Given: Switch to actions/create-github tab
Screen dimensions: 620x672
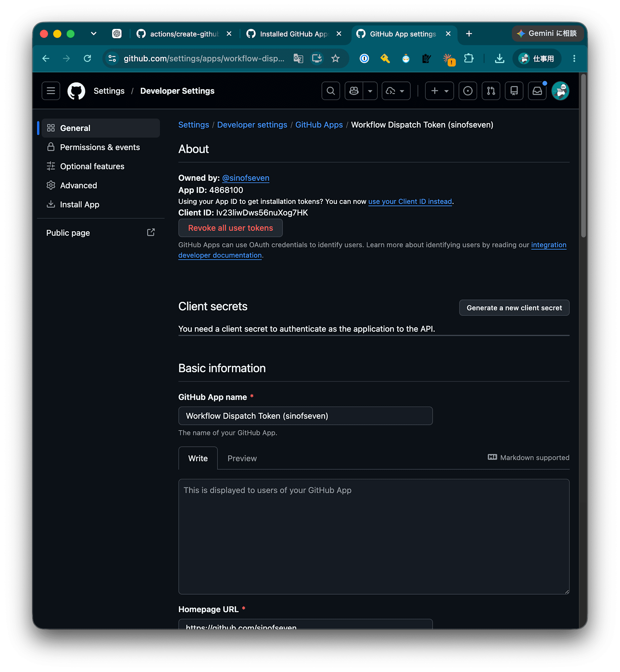Looking at the screenshot, I should (184, 34).
